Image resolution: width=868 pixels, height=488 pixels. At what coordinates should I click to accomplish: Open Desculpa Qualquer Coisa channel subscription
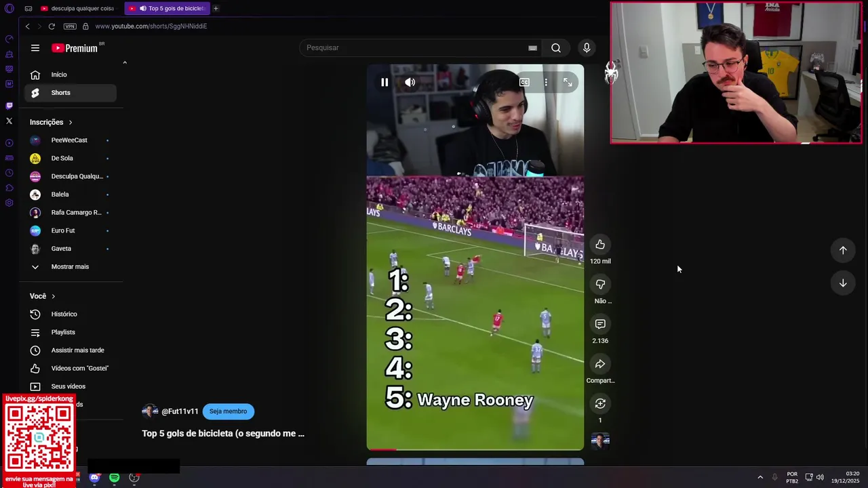71,176
